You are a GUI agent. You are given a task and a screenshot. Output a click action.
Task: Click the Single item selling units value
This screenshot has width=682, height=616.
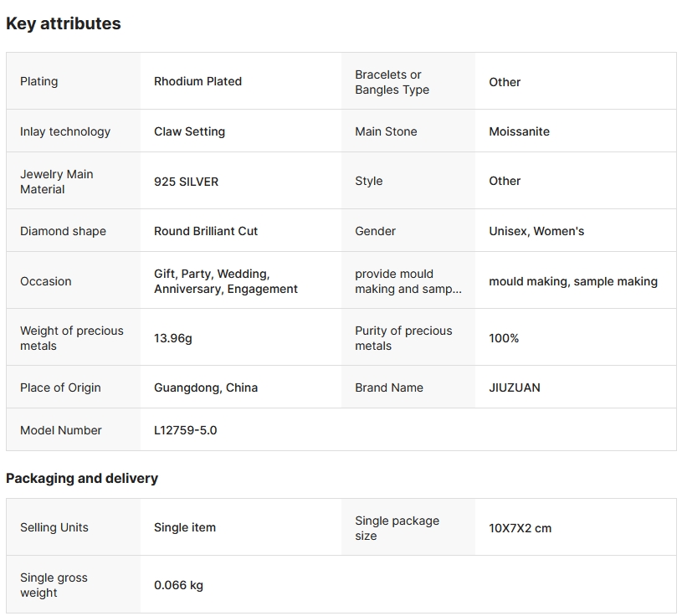(185, 527)
